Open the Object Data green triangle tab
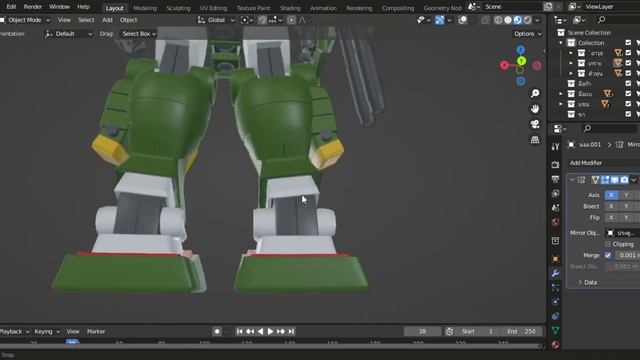Screen dimensions: 640x360 click(x=555, y=330)
